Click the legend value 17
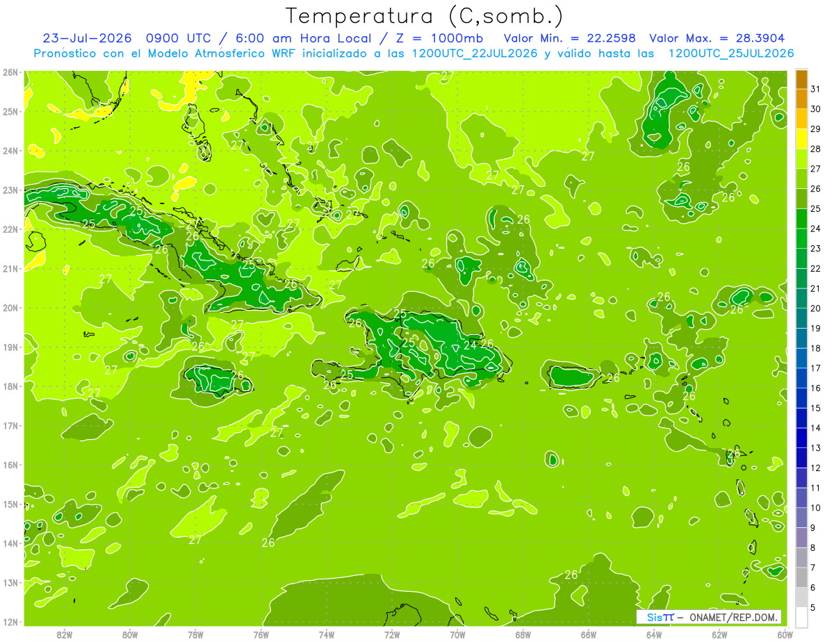The image size is (834, 644). (816, 368)
